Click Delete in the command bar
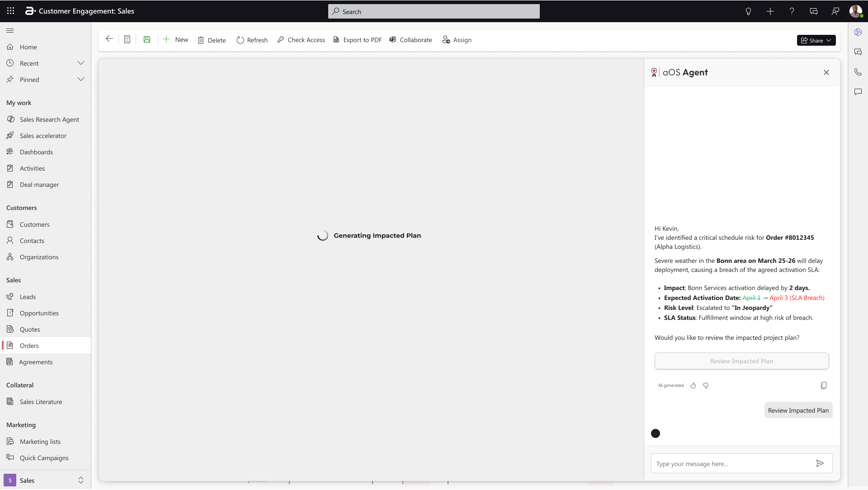This screenshot has height=490, width=868. (212, 40)
